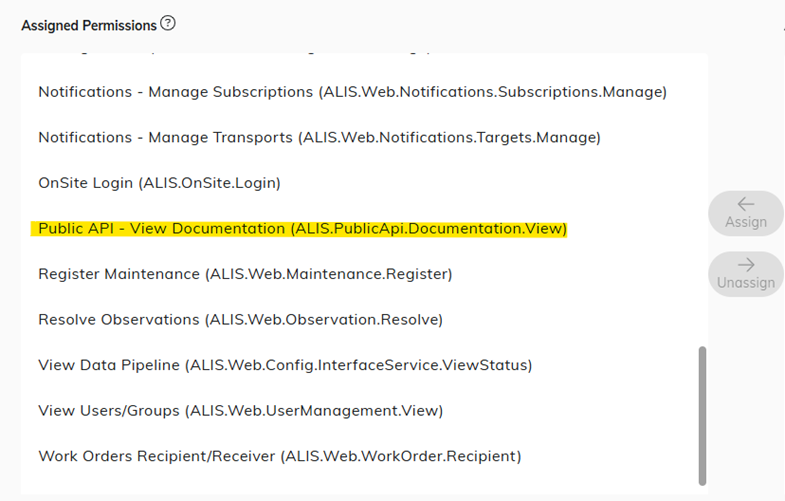Pick the Register Maintenance permission
The width and height of the screenshot is (785, 501).
[x=245, y=274]
